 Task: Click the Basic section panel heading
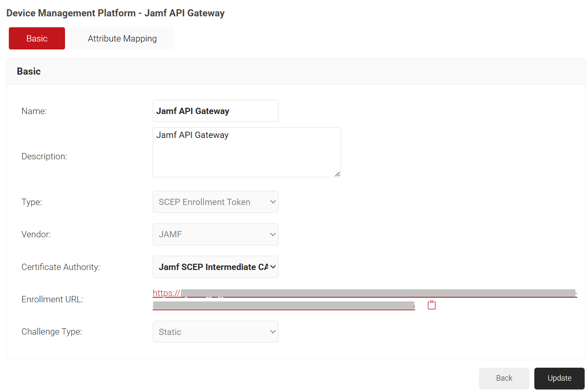coord(29,71)
